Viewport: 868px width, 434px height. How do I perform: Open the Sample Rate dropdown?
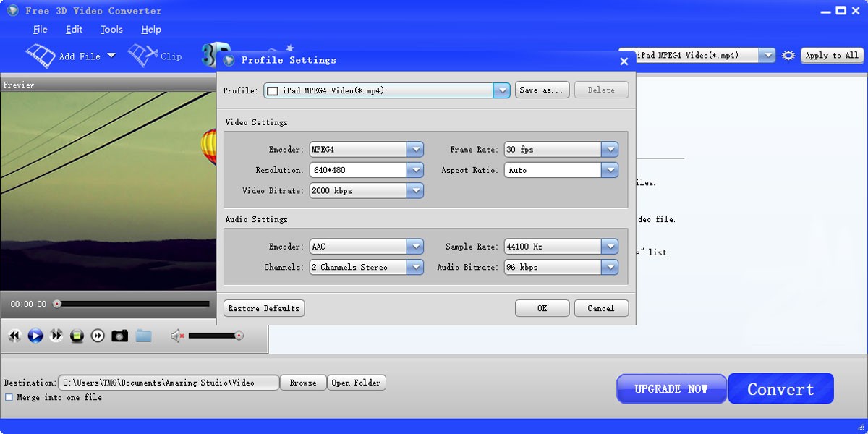click(x=610, y=246)
